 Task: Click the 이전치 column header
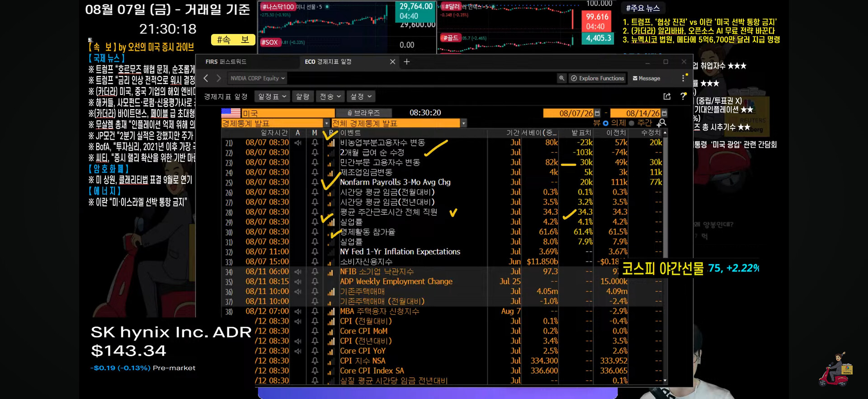(616, 133)
